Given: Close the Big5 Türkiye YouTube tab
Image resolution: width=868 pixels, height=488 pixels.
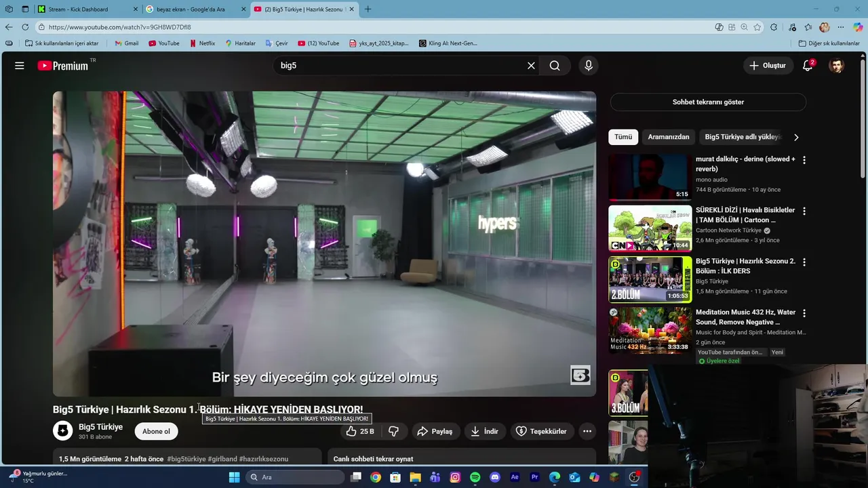Looking at the screenshot, I should [351, 9].
